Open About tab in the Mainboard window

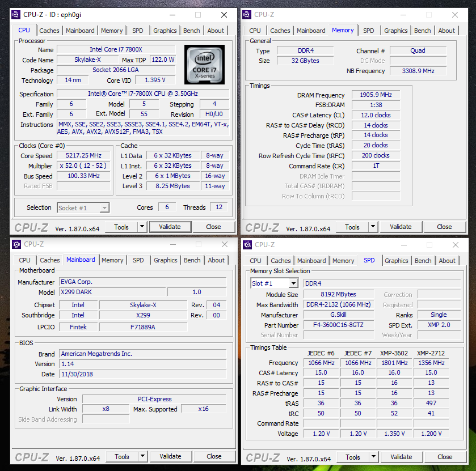pos(216,260)
